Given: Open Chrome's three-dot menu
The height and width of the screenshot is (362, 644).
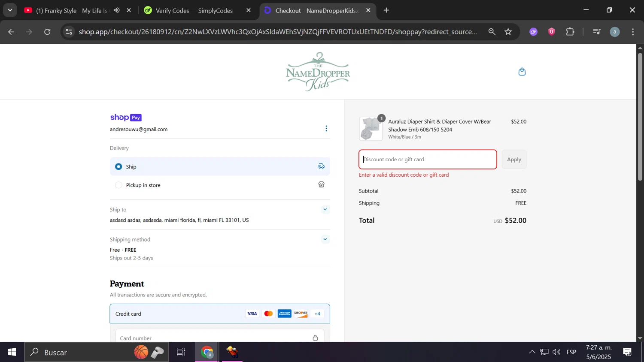Looking at the screenshot, I should tap(633, 32).
